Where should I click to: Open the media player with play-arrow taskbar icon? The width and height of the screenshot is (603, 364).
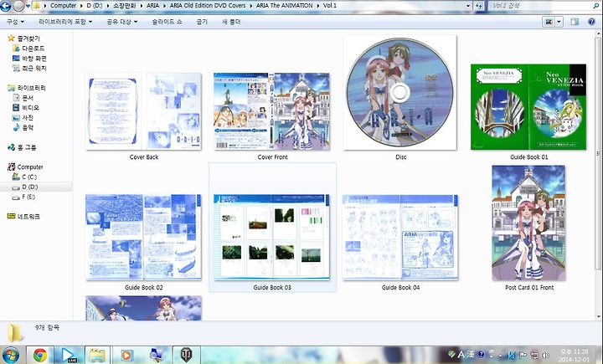tap(69, 355)
